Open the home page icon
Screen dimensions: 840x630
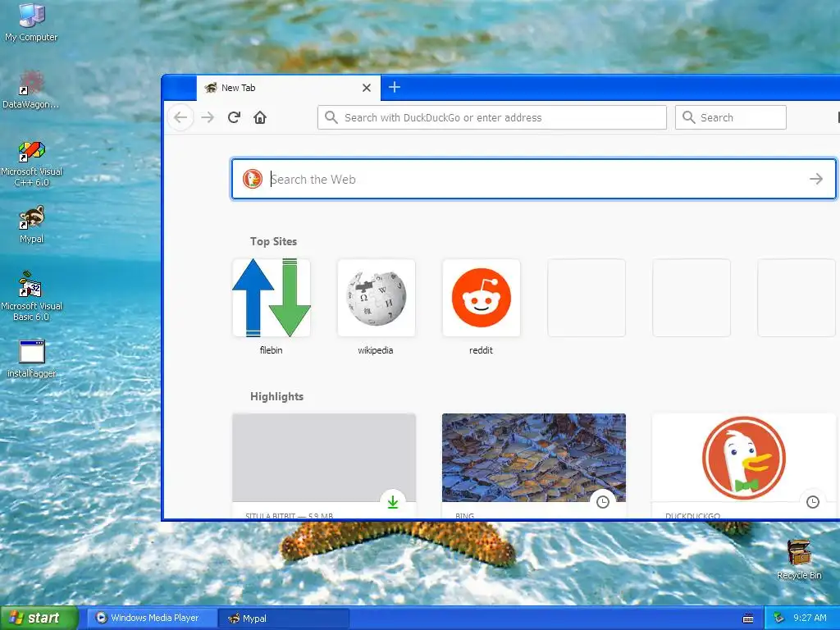260,117
